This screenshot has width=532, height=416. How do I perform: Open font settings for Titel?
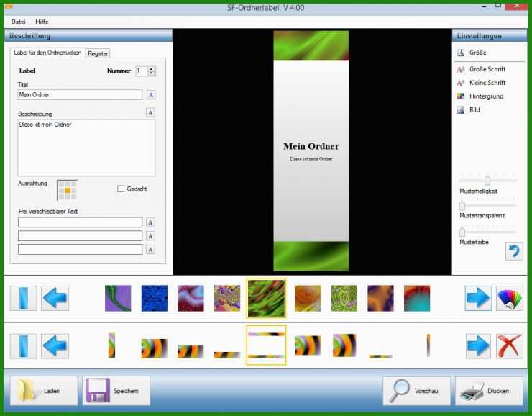click(x=151, y=95)
